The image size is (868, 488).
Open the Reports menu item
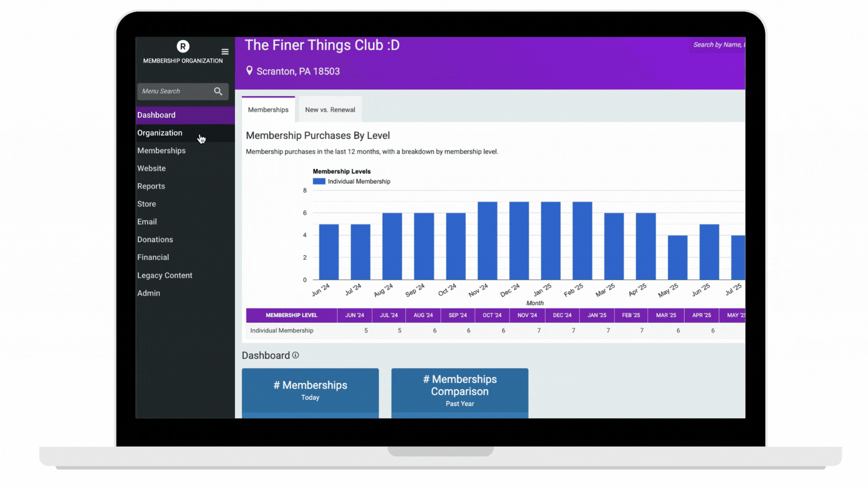point(185,186)
